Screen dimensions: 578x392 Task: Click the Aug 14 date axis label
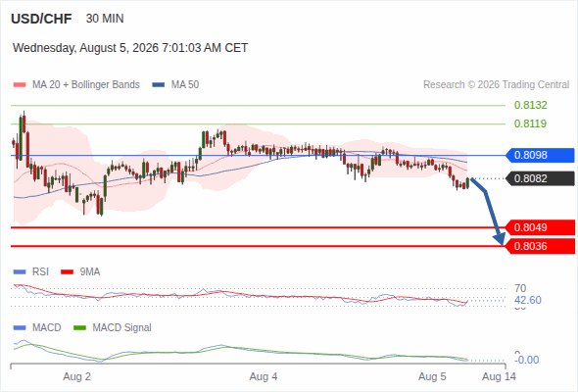tap(499, 377)
